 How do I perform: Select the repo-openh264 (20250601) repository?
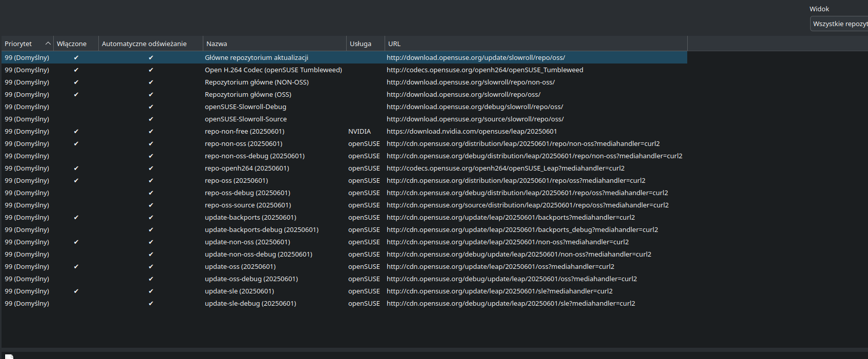(x=247, y=168)
